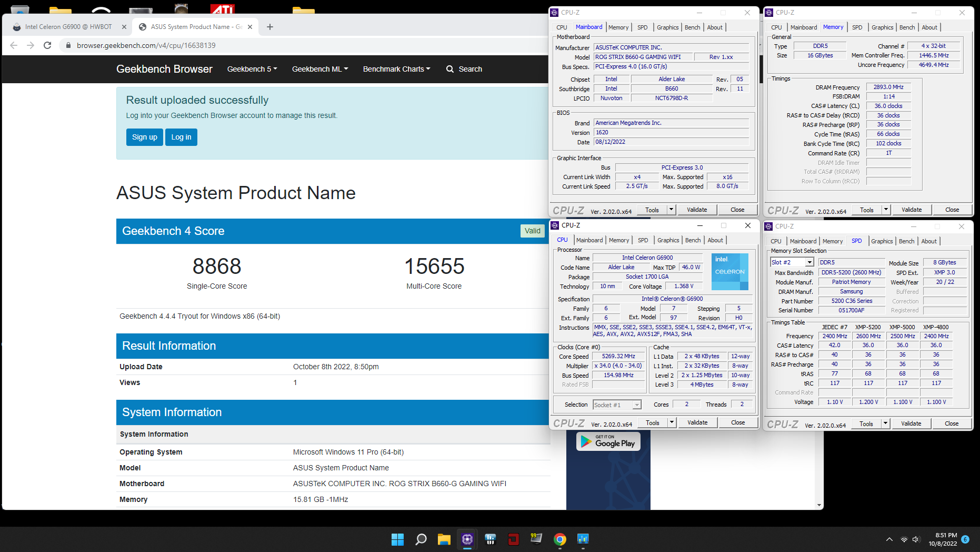Open the dark red app on the taskbar
The height and width of the screenshot is (552, 980).
[x=513, y=539]
